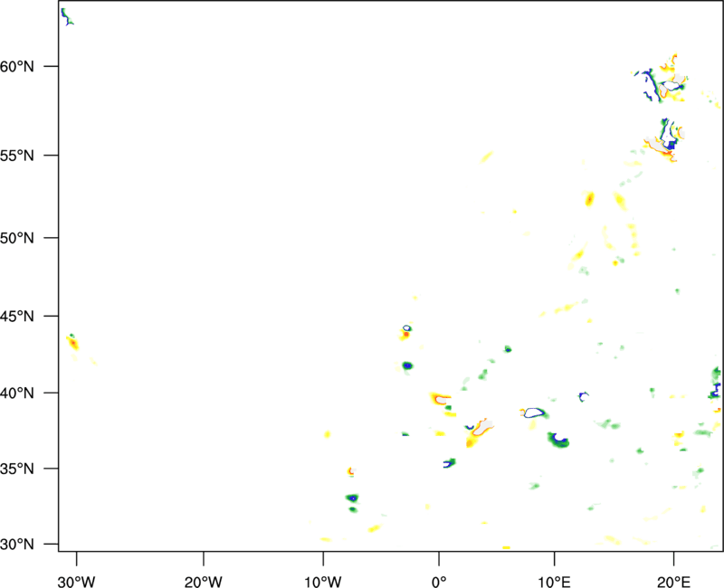Click the 50°N latitude label
Viewport: 724px width, 588px height.
coord(17,238)
